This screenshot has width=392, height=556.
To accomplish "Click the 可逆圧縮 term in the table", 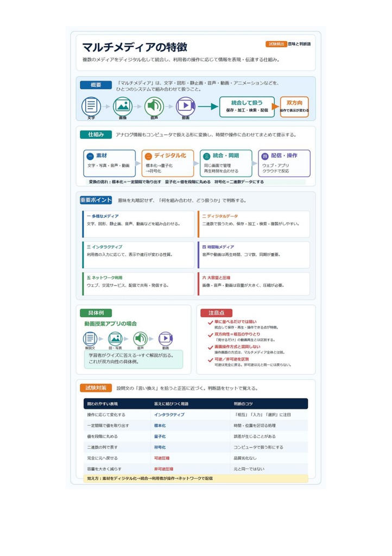I will [162, 458].
